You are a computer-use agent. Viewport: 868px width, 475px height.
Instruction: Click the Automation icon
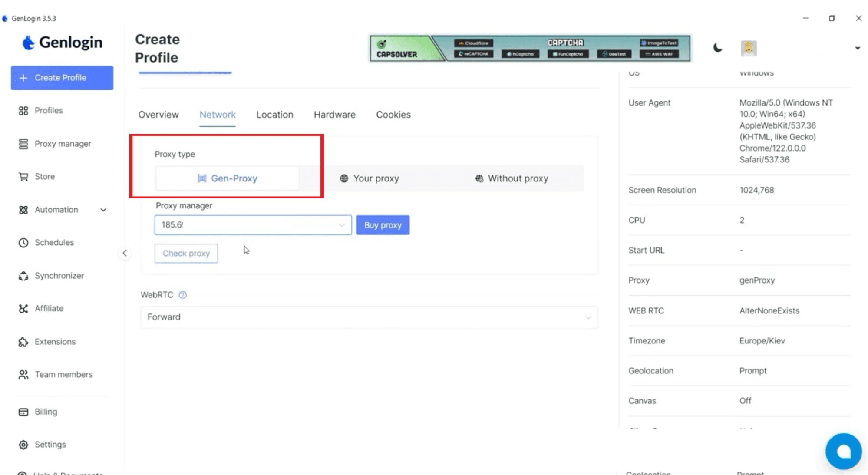point(23,210)
